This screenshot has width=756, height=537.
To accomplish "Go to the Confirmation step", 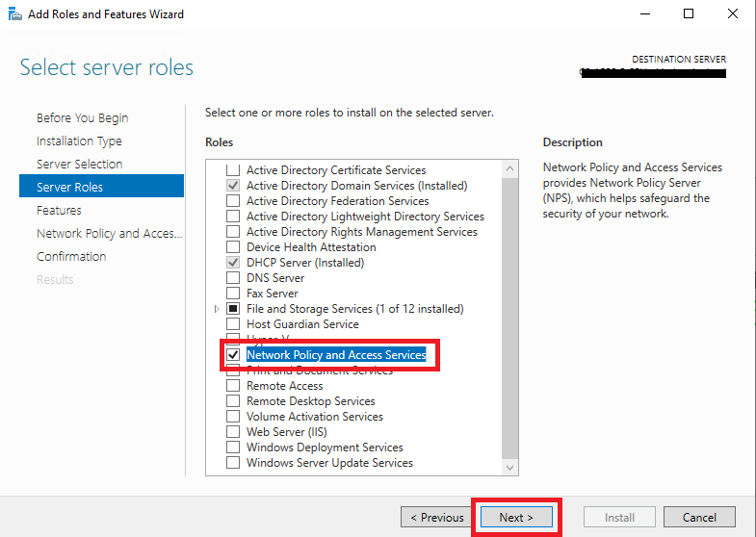I will (71, 257).
